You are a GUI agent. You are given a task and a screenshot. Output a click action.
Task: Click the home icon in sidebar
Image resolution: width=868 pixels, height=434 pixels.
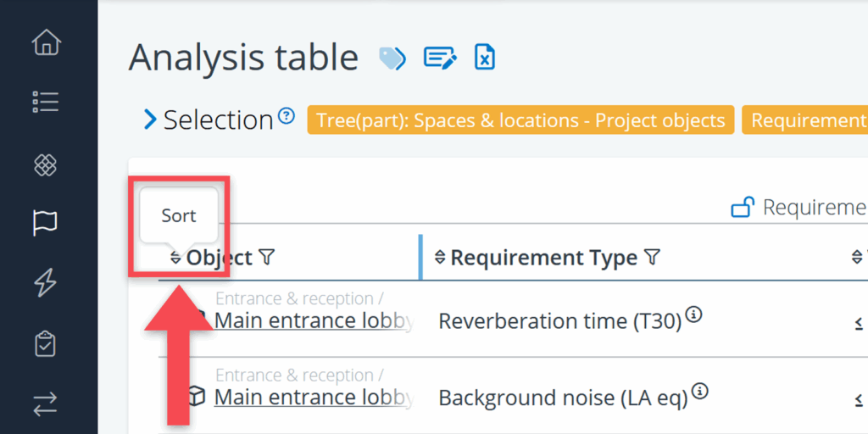pos(45,42)
